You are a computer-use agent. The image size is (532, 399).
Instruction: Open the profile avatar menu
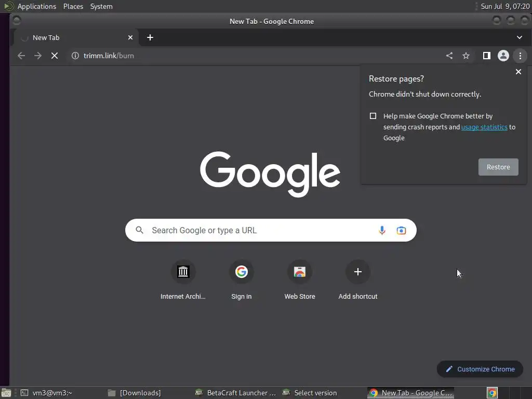[503, 56]
